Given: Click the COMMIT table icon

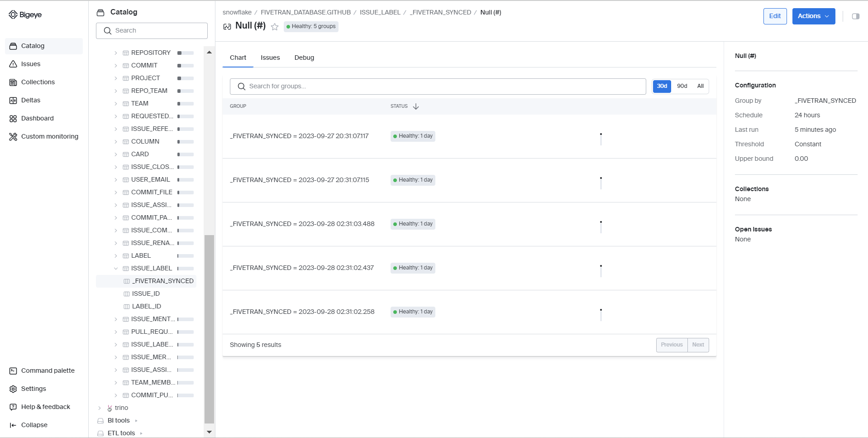Looking at the screenshot, I should click(x=126, y=66).
